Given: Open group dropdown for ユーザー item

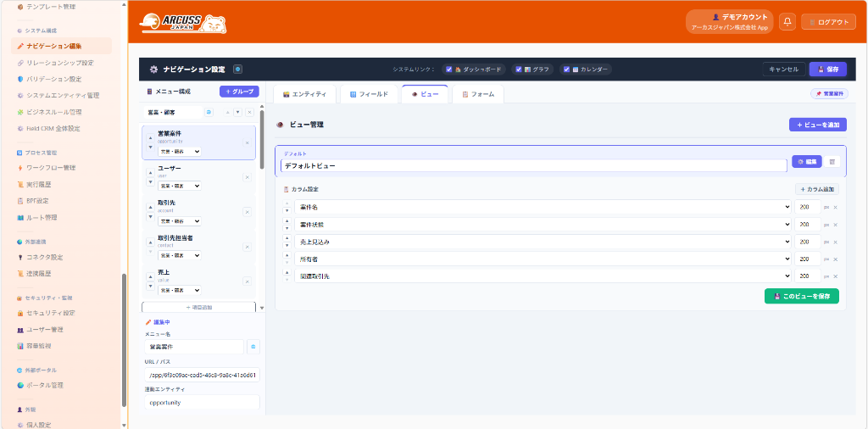Looking at the screenshot, I should [x=180, y=186].
